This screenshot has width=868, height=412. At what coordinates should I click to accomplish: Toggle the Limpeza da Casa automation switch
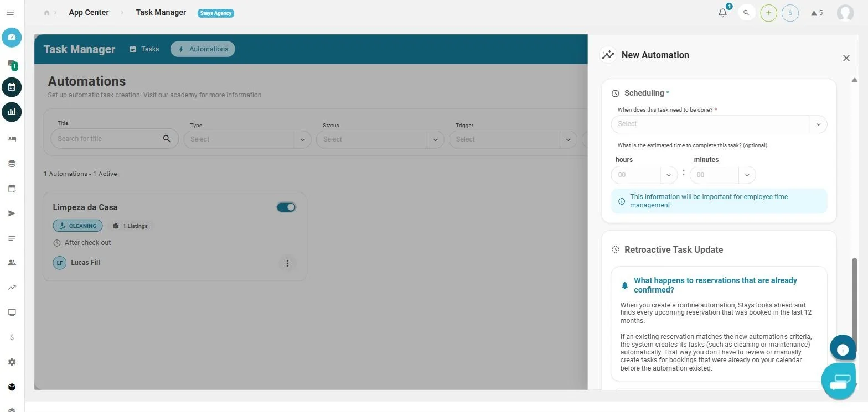tap(286, 207)
